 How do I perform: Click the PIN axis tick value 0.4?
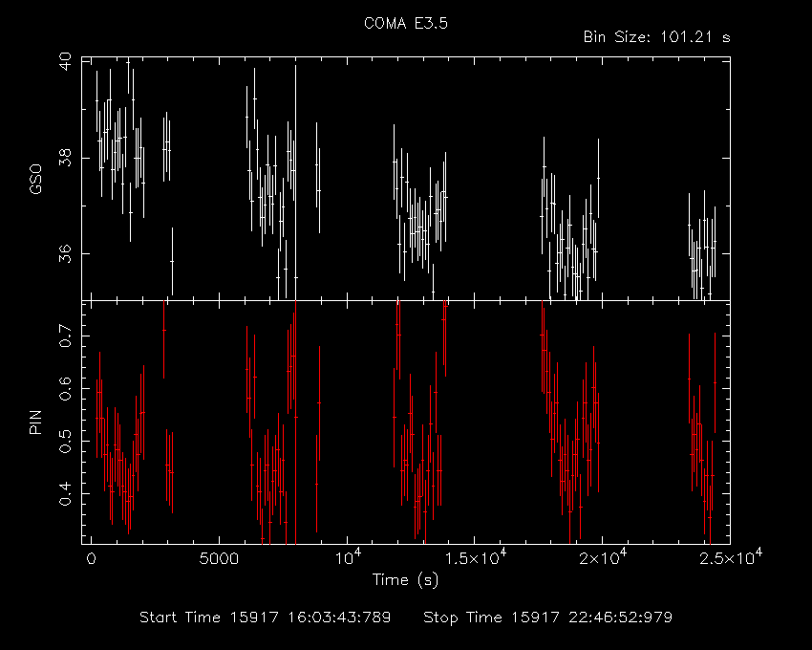pyautogui.click(x=66, y=493)
